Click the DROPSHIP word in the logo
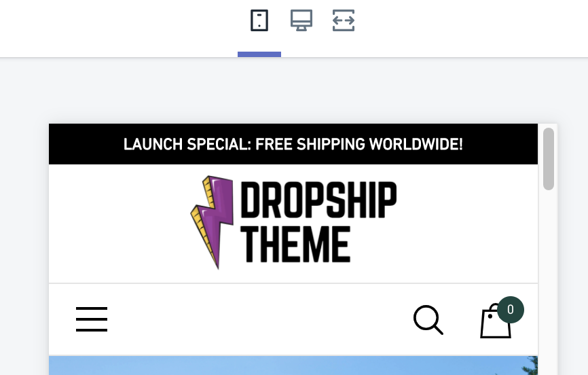Screen dimensions: 588x375 point(318,200)
